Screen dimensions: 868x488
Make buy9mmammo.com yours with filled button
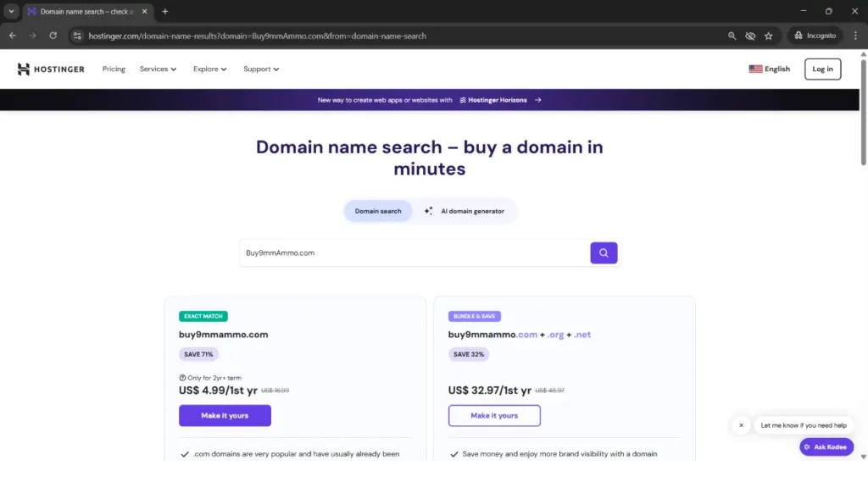(225, 415)
